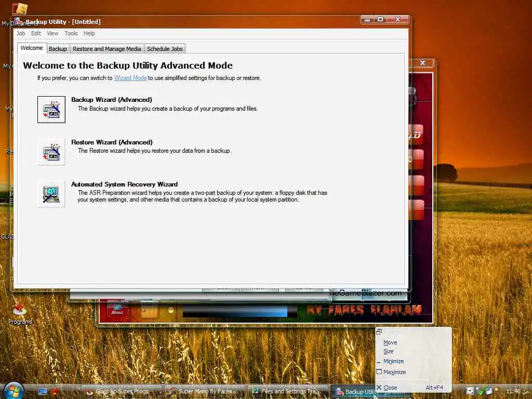Open the Tools menu

tap(71, 33)
